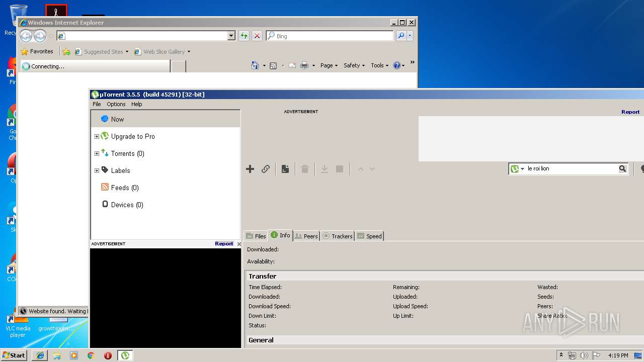Click the Feeds RSS icon in IE
The image size is (644, 362).
(x=273, y=65)
